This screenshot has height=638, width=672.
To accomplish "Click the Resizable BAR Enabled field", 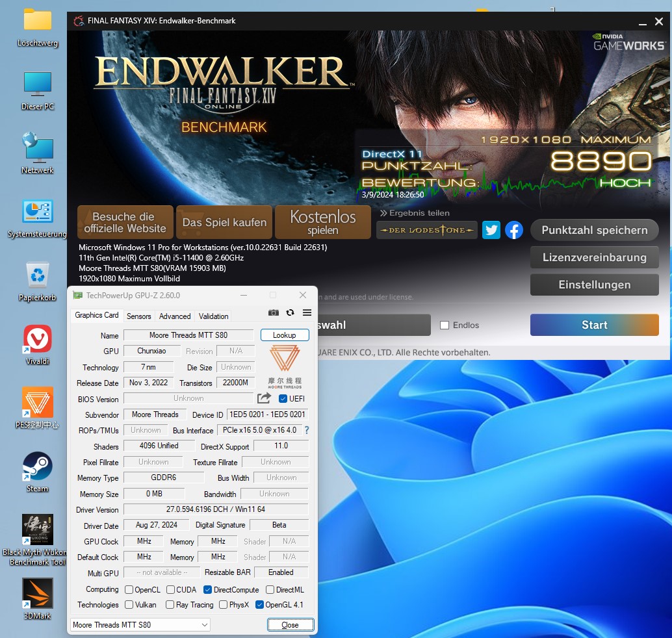I will (x=281, y=572).
